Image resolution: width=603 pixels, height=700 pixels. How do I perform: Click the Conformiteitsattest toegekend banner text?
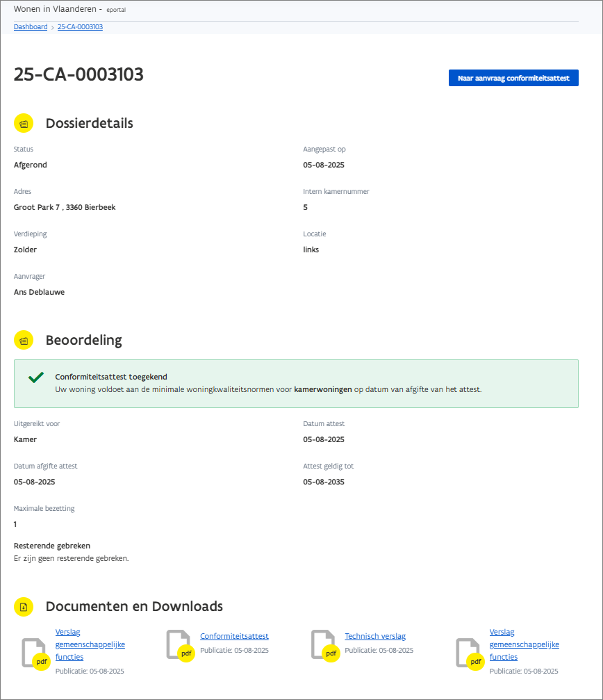pyautogui.click(x=111, y=377)
